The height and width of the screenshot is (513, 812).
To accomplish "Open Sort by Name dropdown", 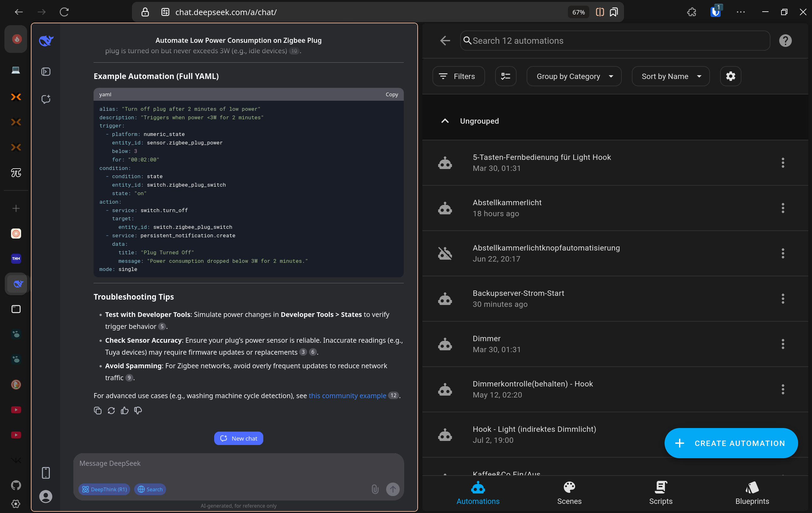I will [x=670, y=76].
